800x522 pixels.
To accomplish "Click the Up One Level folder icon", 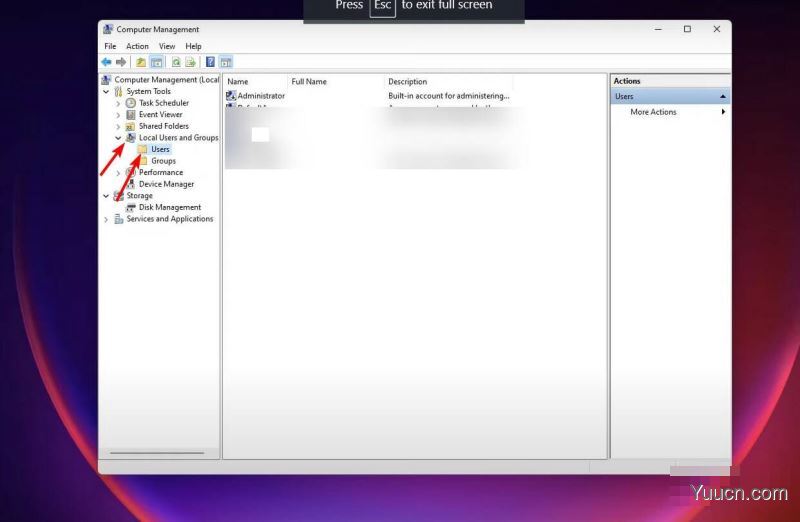I will (x=141, y=62).
